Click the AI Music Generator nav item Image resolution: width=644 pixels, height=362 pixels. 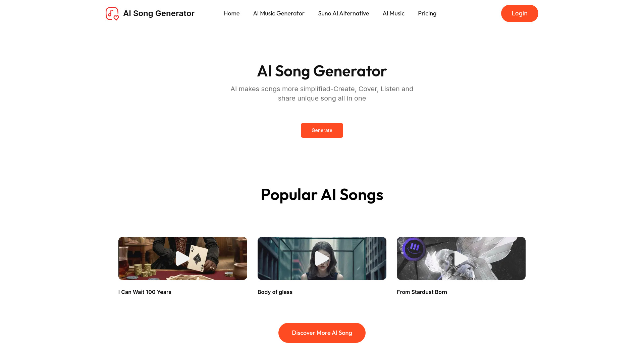[278, 13]
